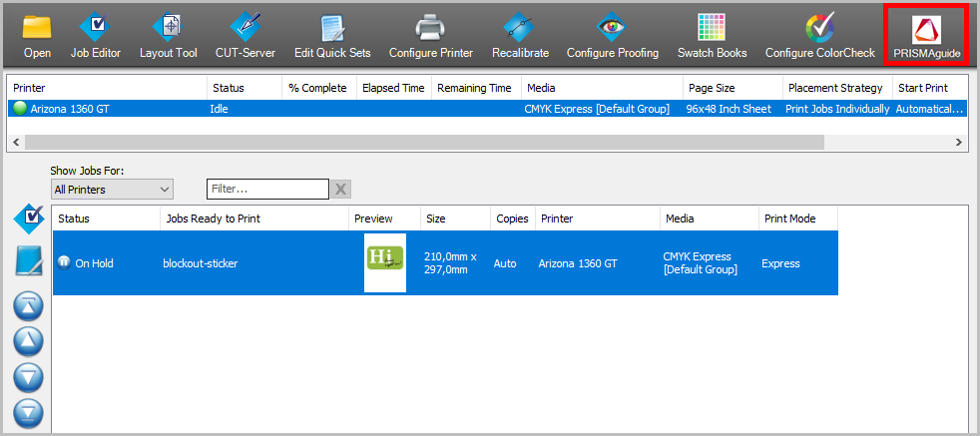Expand the Show Jobs For dropdown
The width and height of the screenshot is (980, 436).
pos(112,189)
